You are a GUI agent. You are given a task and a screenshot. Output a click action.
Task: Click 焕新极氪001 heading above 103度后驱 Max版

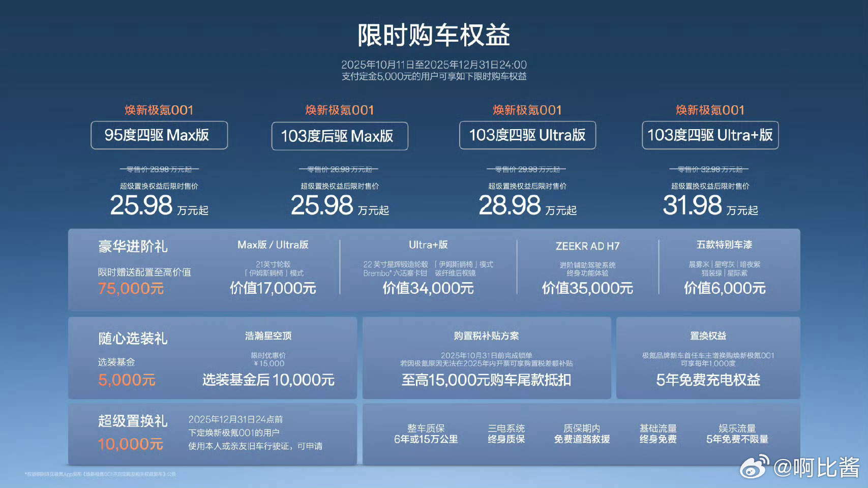coord(340,110)
